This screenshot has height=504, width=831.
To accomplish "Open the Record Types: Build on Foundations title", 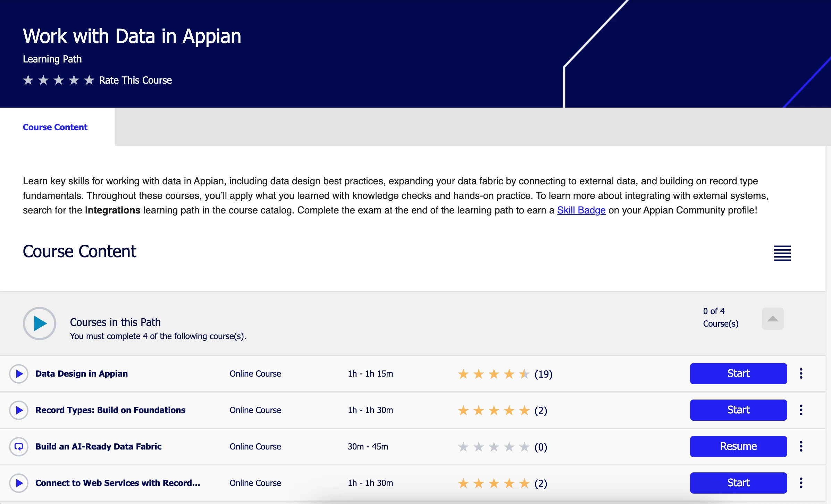I will coord(110,410).
